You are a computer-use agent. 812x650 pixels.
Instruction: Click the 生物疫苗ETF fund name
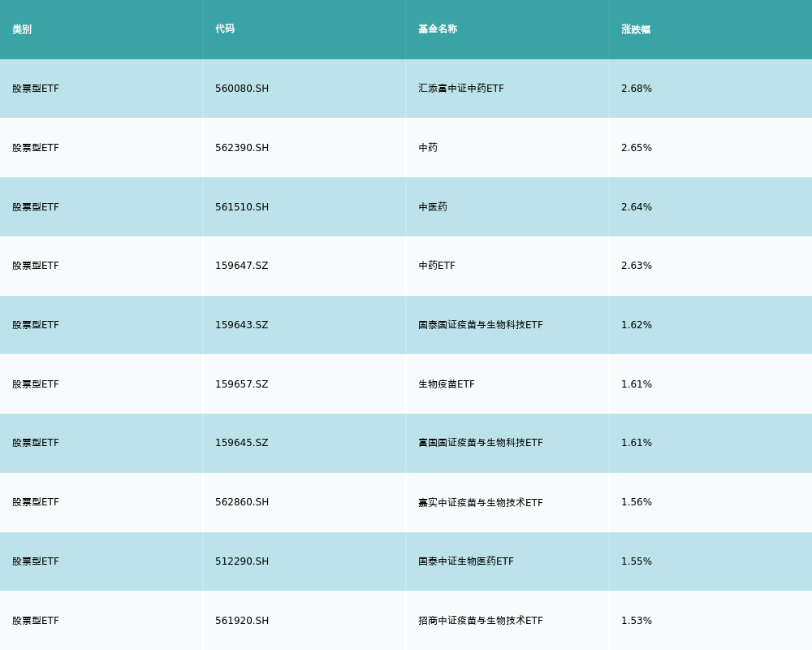[447, 384]
